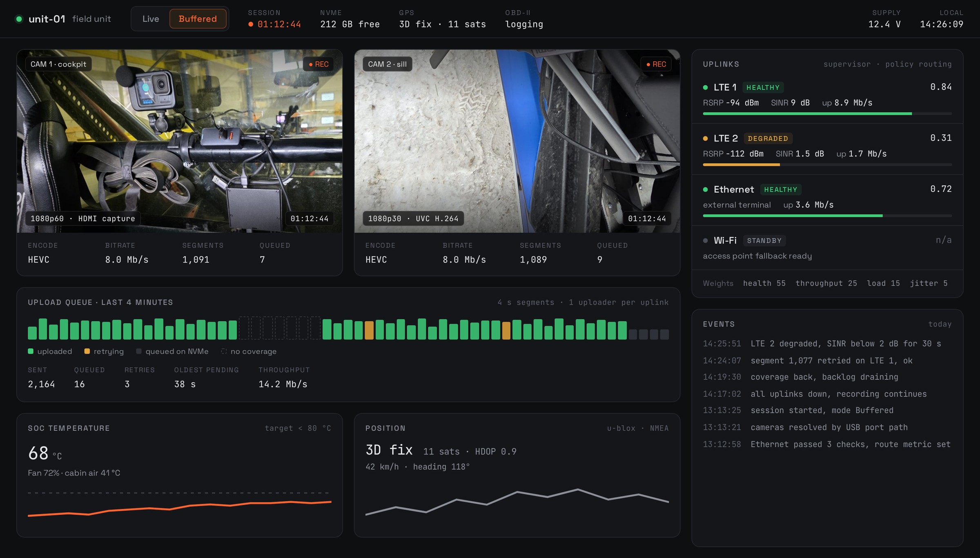Select the cameras resolved by USB event
Image resolution: width=980 pixels, height=558 pixels.
pos(827,427)
